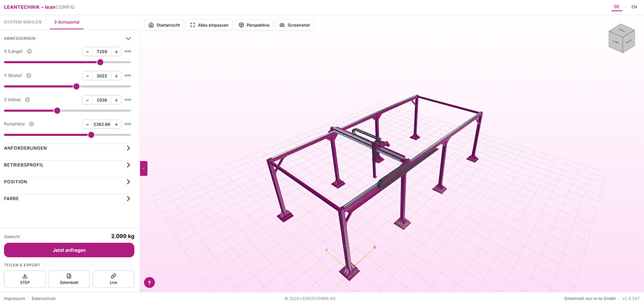644x304 pixels.
Task: Expand the Betriebsprofil section
Action: pyautogui.click(x=67, y=165)
